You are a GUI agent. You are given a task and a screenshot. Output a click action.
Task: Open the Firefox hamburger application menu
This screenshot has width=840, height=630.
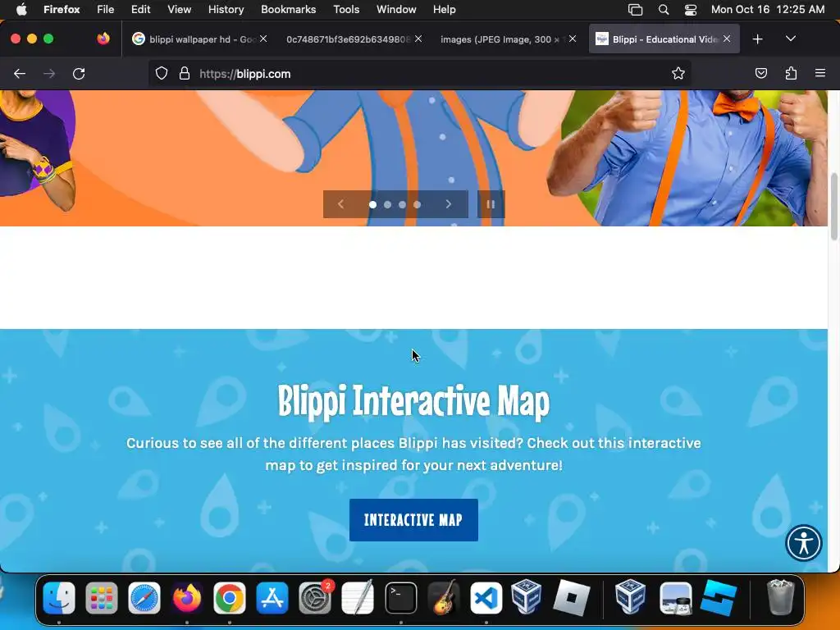coord(820,73)
